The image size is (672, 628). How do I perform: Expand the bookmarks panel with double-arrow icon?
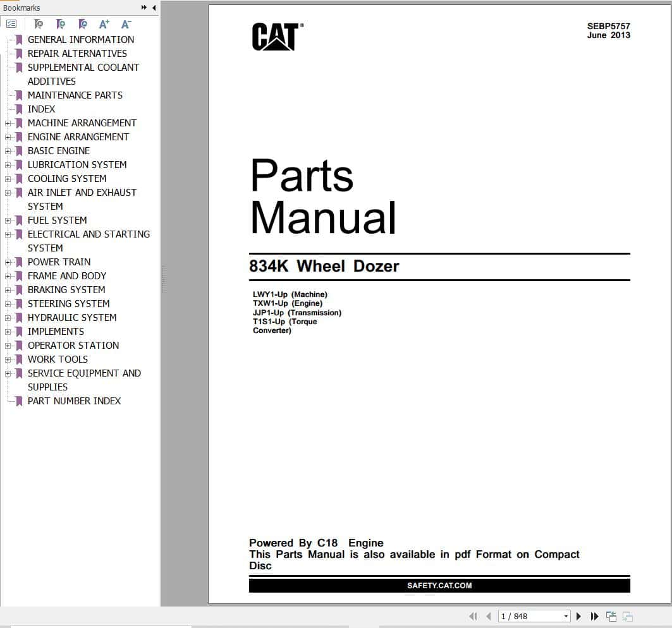[144, 8]
